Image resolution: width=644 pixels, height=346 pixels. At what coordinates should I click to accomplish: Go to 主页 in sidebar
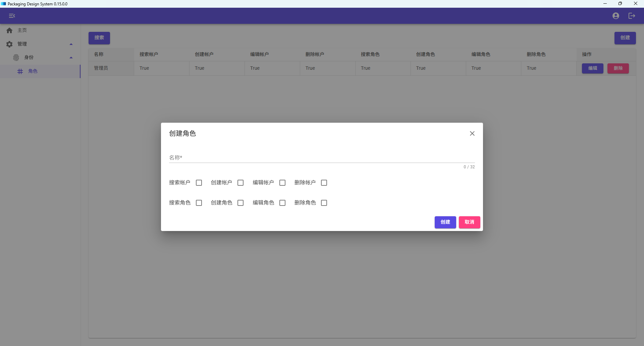pos(40,31)
